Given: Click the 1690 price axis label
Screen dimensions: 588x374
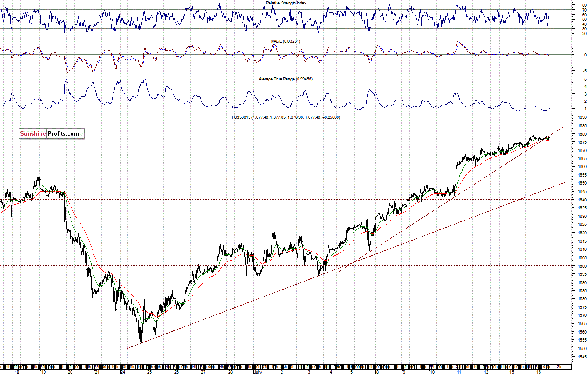Looking at the screenshot, I should (582, 117).
